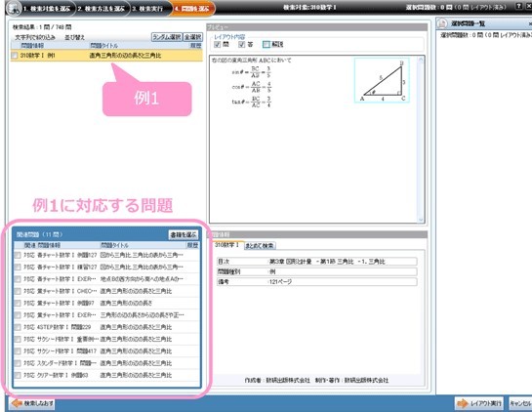532x412 pixels.
Task: Select step 4 問題を選ぶ tab
Action: coord(192,9)
